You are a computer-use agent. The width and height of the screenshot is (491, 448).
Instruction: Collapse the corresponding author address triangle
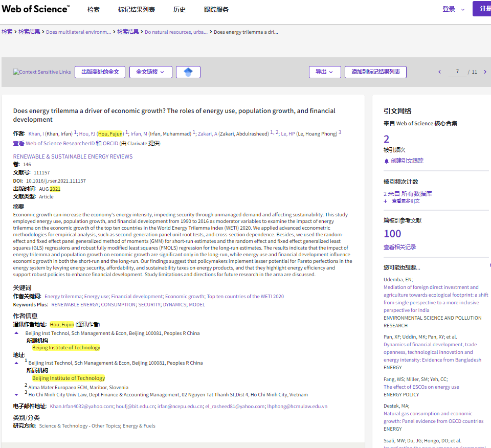click(x=16, y=333)
